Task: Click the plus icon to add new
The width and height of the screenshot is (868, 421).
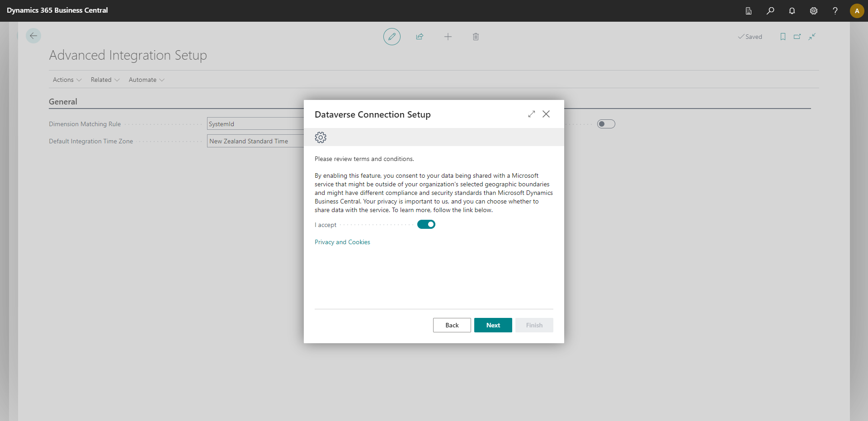Action: coord(448,37)
